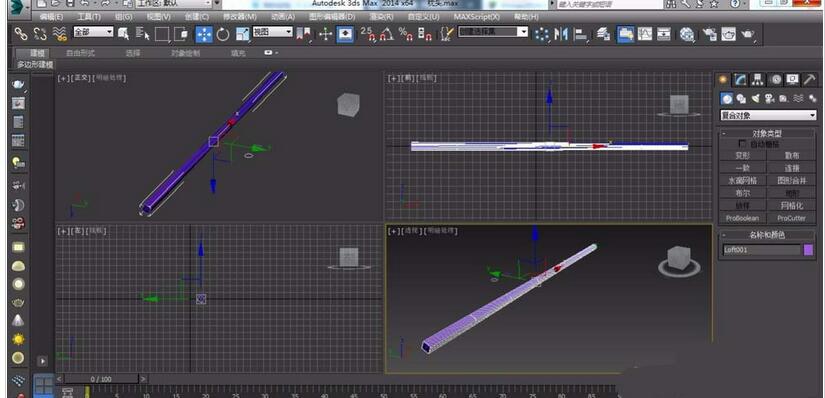Activate the Select and Rotate tool

pos(223,35)
